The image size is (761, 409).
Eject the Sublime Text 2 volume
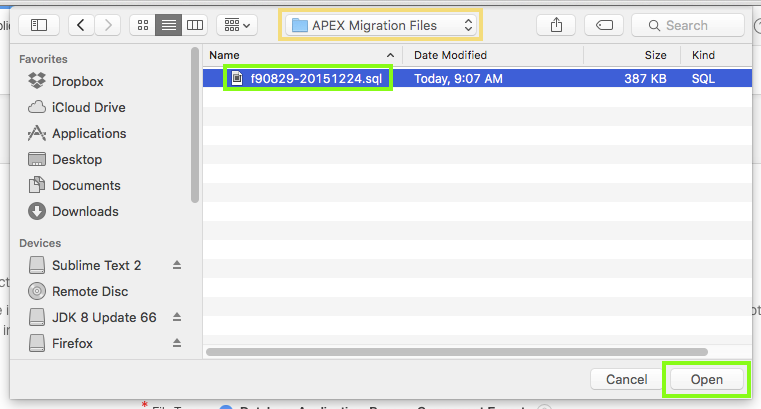(177, 265)
